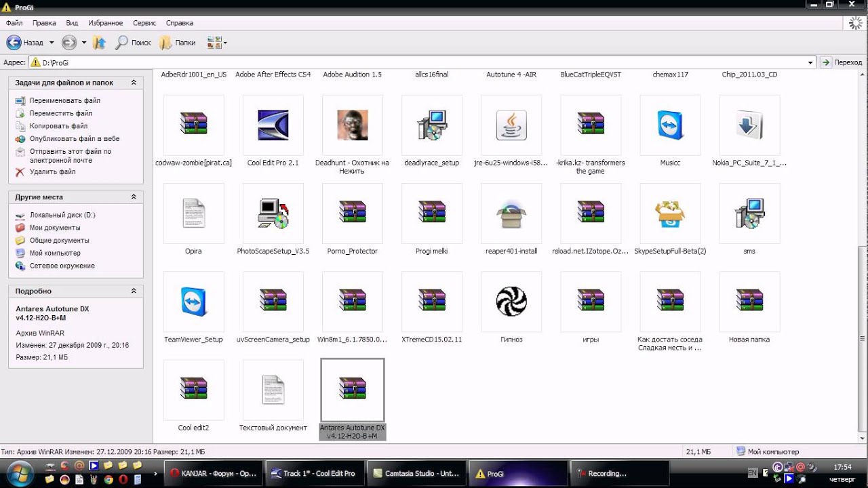
Task: Open Сетевое окружение link
Action: (x=62, y=266)
